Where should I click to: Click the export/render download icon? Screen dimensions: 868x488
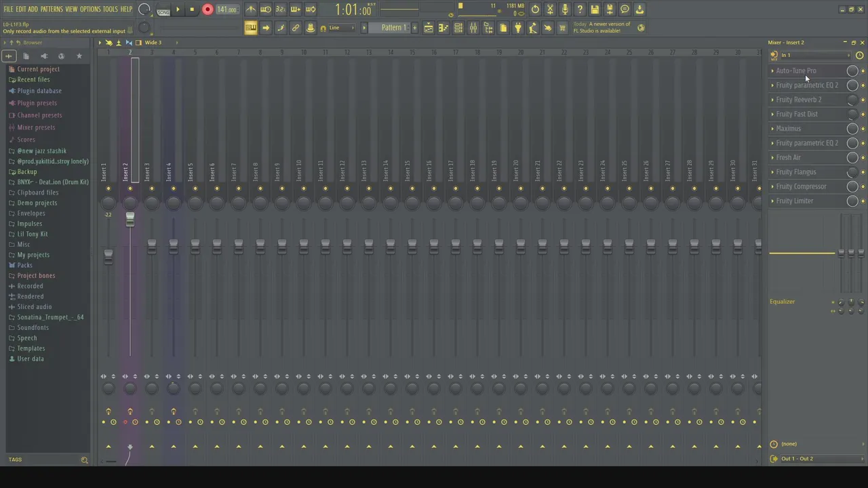(639, 9)
